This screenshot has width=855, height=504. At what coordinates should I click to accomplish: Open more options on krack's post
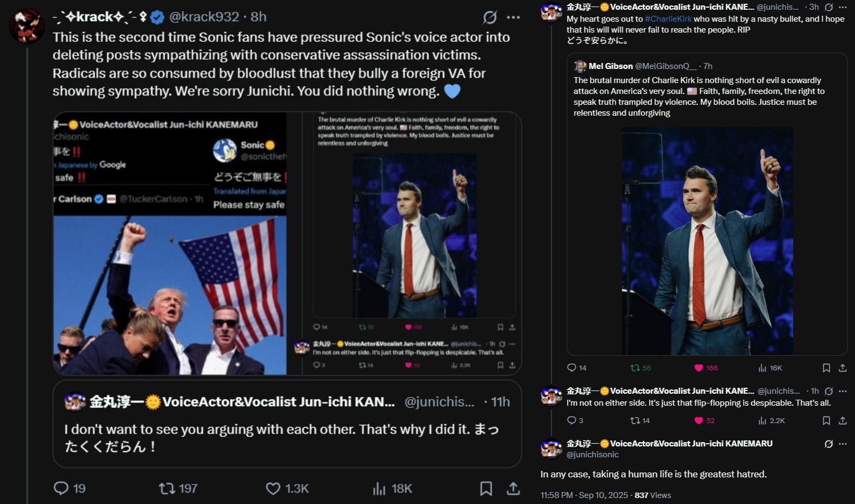(513, 17)
